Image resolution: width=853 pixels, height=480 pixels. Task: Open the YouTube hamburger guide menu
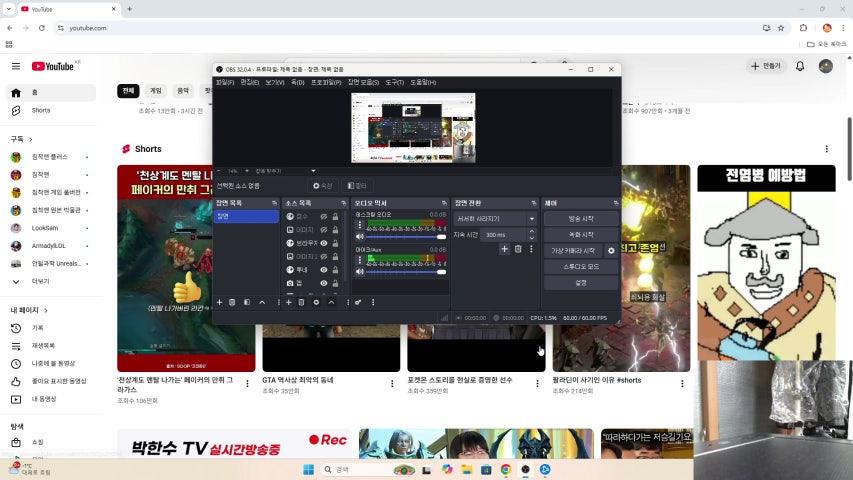(x=15, y=66)
